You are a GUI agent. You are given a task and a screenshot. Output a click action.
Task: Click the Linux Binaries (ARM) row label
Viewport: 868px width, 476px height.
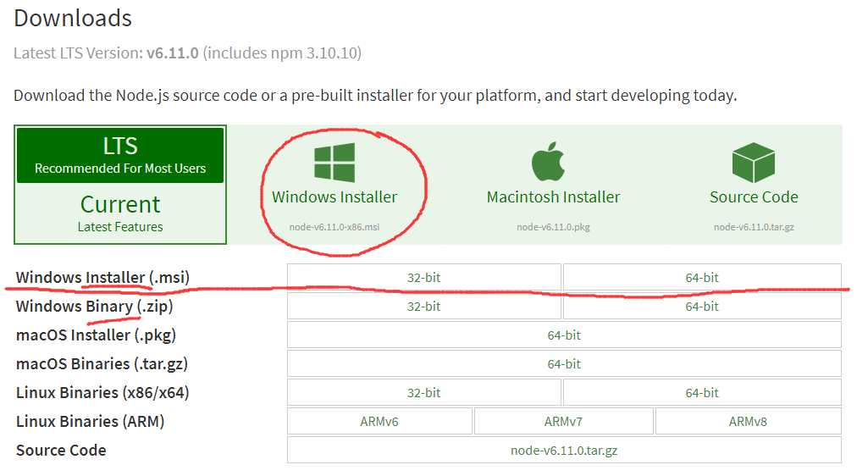(x=91, y=421)
